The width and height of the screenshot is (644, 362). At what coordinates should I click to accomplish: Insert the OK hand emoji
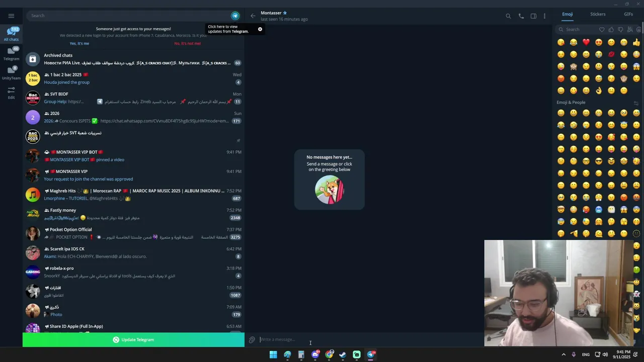pyautogui.click(x=599, y=90)
